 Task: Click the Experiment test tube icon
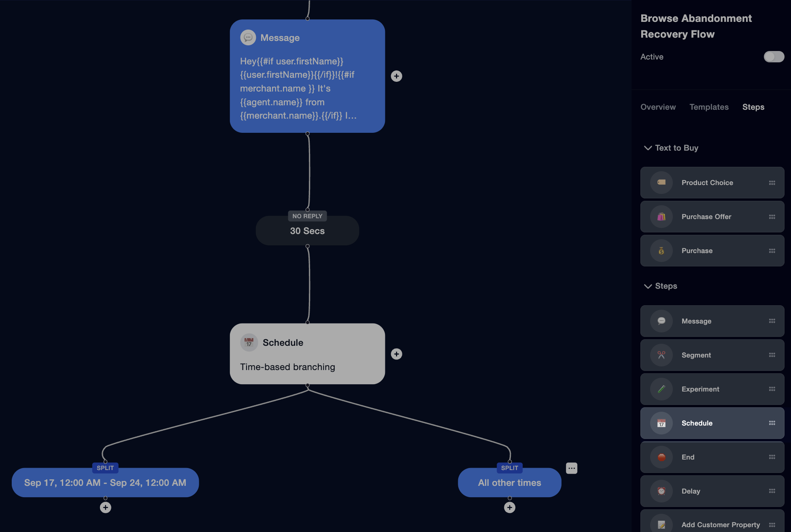[661, 389]
